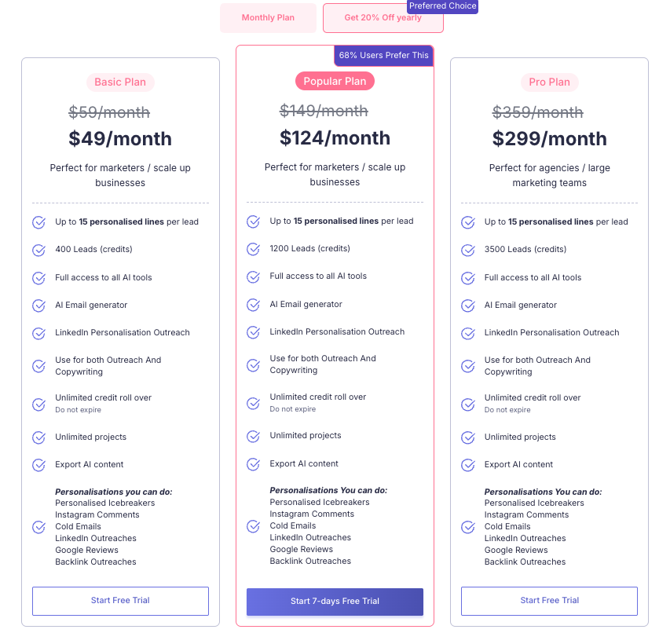Viewport: 670px width, 644px height.
Task: Start the free trial for the Pro Plan
Action: tap(548, 601)
